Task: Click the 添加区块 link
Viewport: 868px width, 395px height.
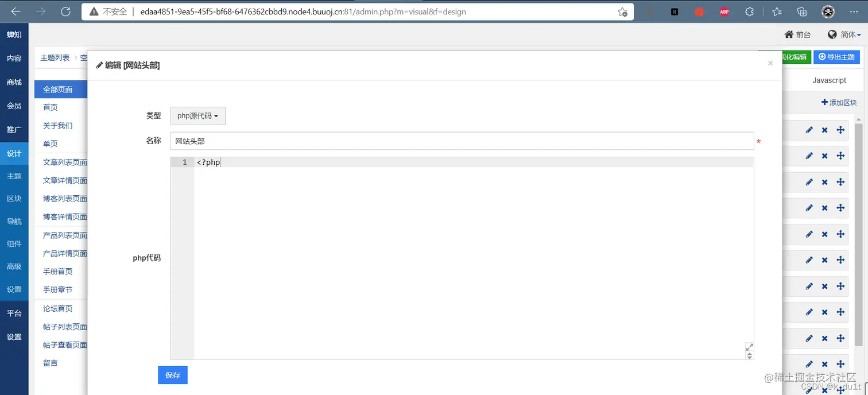Action: click(839, 102)
